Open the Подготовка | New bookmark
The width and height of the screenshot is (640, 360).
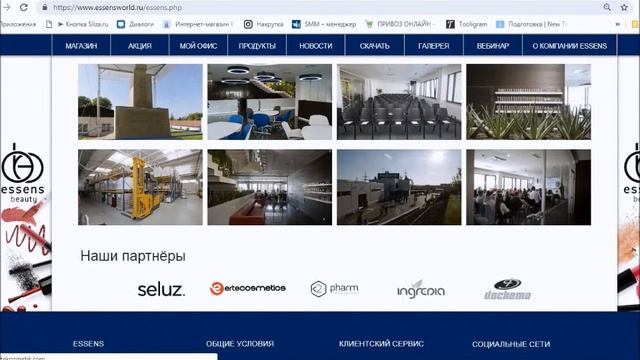point(531,24)
